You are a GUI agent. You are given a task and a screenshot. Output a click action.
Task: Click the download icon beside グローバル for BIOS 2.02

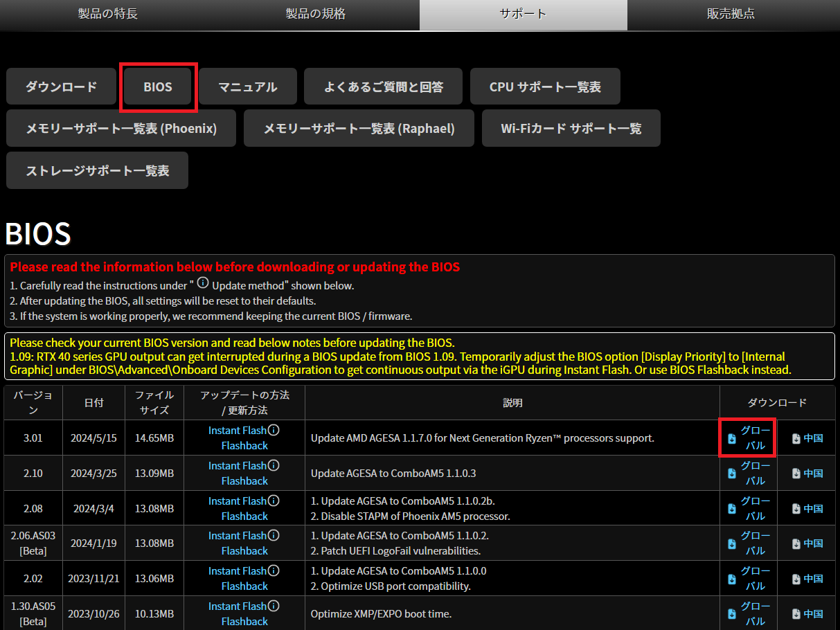pyautogui.click(x=732, y=579)
